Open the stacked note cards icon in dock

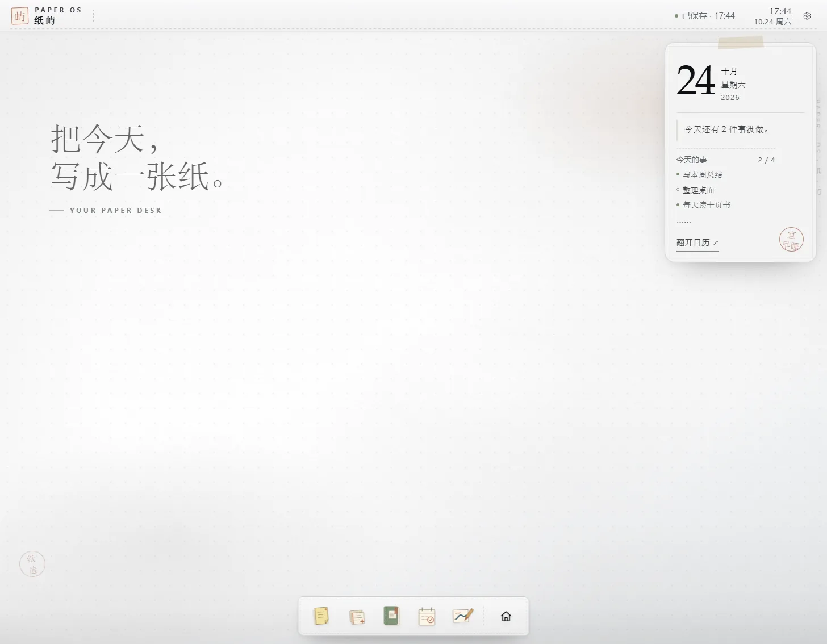click(x=357, y=616)
